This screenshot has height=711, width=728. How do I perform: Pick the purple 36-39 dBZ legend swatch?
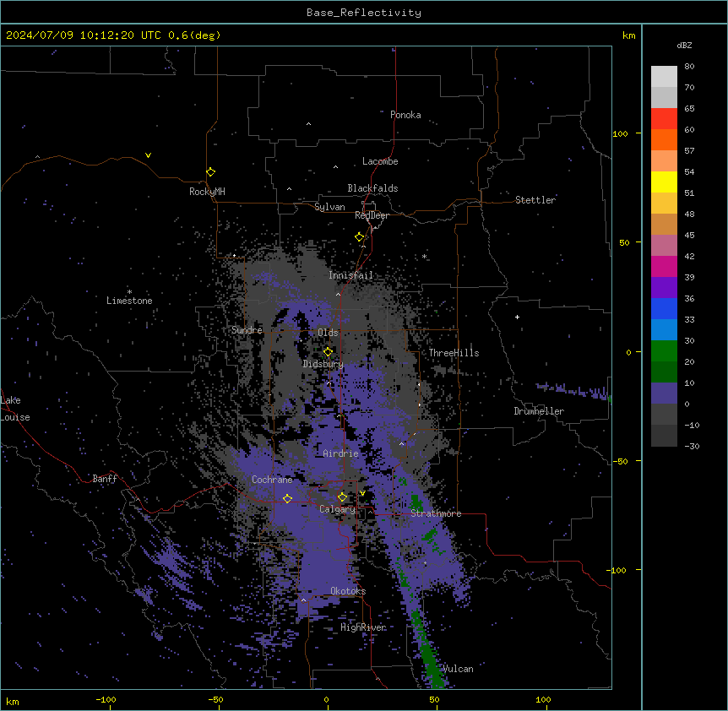click(664, 288)
